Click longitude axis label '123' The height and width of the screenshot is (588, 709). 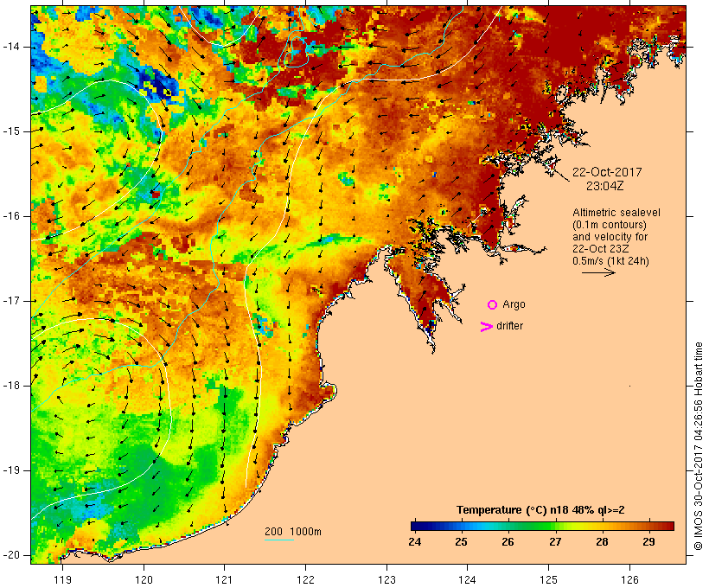(386, 579)
